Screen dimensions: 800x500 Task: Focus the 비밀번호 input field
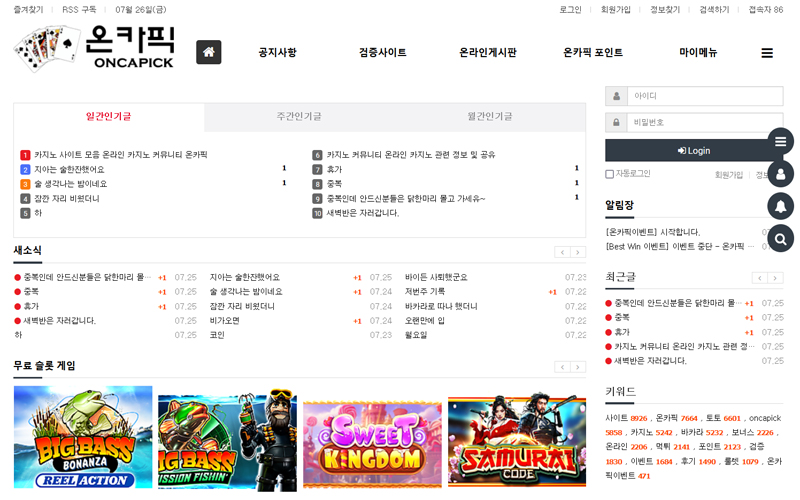705,122
